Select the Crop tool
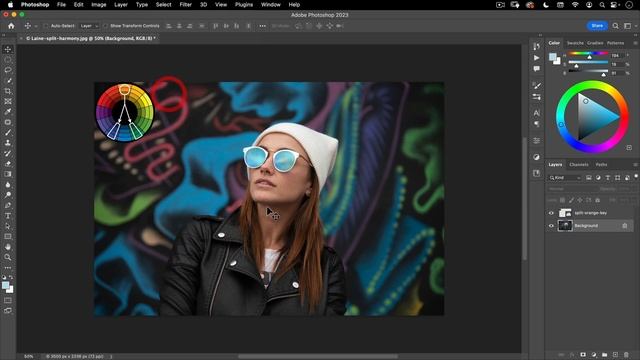The width and height of the screenshot is (640, 360). (8, 91)
